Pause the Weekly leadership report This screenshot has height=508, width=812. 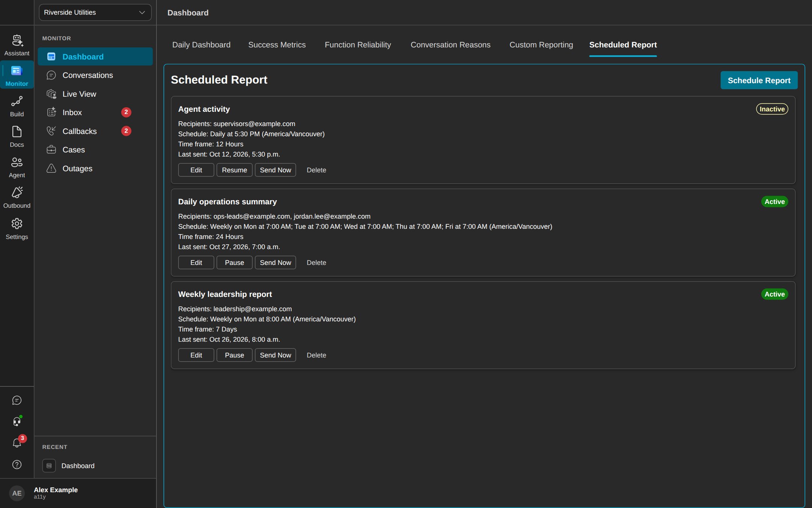pyautogui.click(x=235, y=355)
